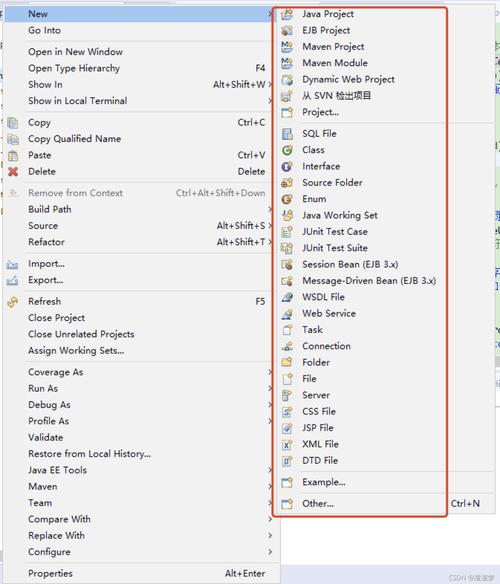Screen dimensions: 500x584
Task: Click the Dynamic Web Project icon
Action: [x=287, y=80]
